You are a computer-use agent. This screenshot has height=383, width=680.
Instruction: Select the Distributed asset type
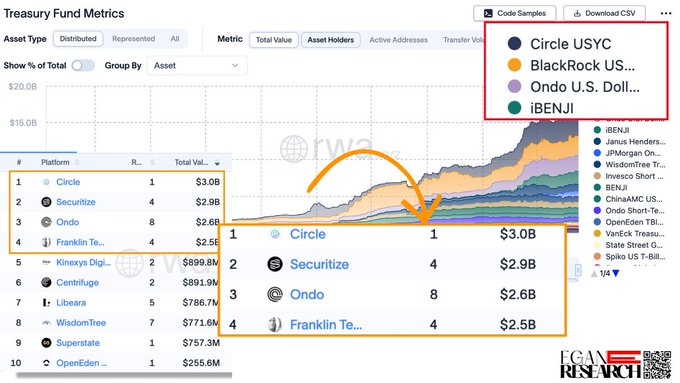pos(78,39)
